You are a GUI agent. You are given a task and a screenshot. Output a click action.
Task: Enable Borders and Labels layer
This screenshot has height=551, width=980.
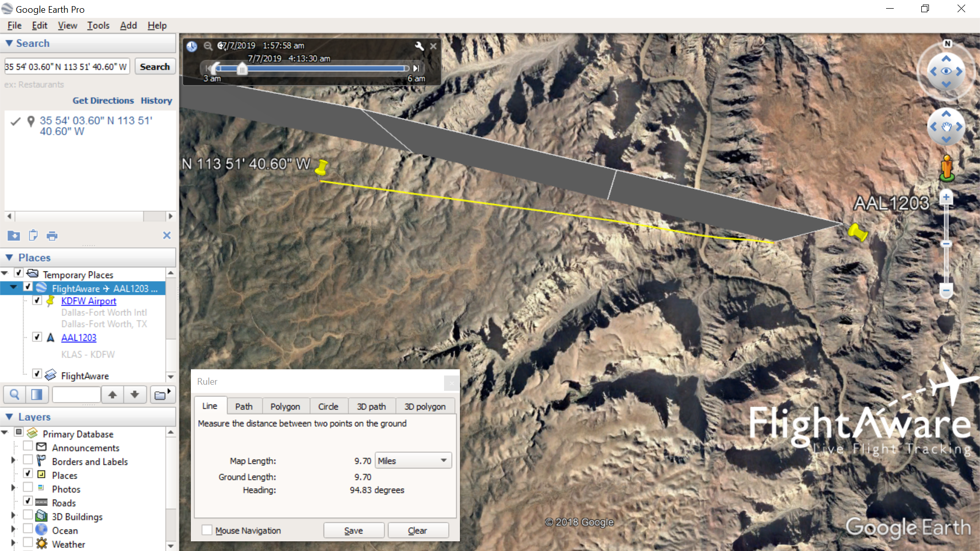tap(28, 460)
